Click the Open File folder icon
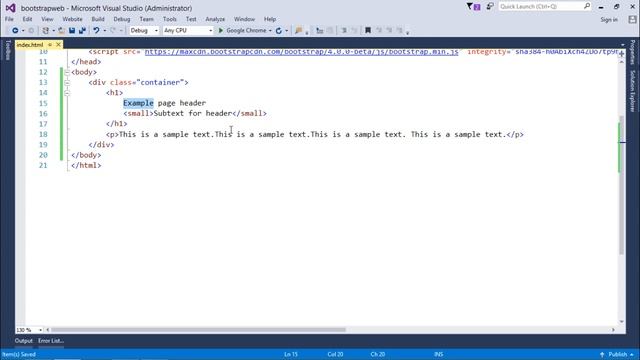This screenshot has width=640, height=360. pyautogui.click(x=62, y=31)
